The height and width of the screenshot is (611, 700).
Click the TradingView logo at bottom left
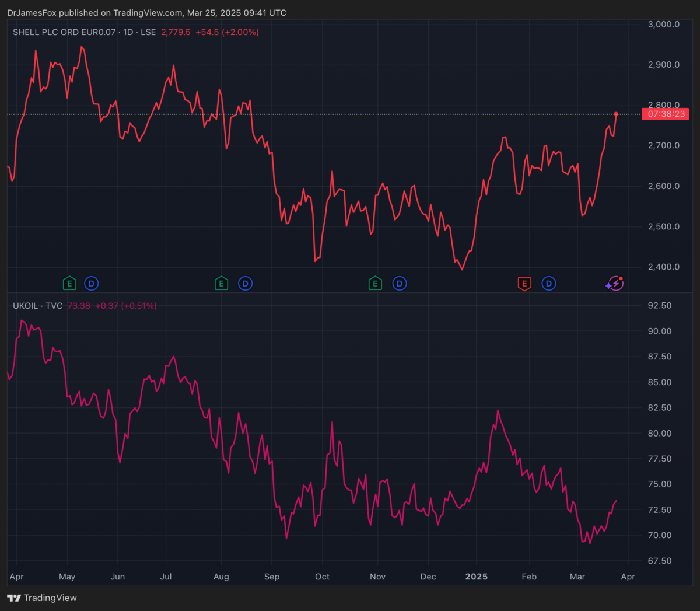[x=42, y=598]
